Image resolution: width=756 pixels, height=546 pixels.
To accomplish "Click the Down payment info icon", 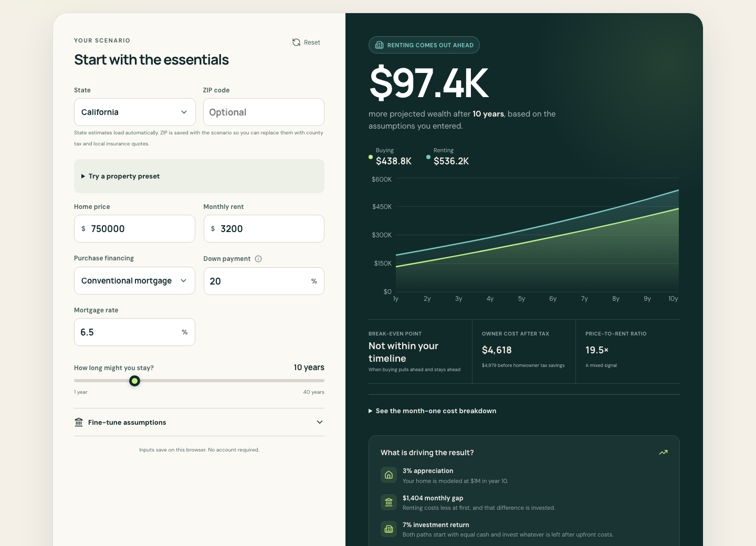I will click(258, 259).
